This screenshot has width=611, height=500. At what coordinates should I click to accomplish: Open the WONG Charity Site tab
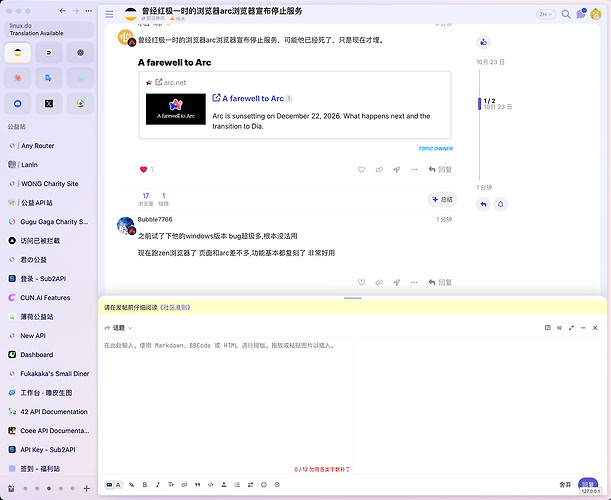click(49, 184)
